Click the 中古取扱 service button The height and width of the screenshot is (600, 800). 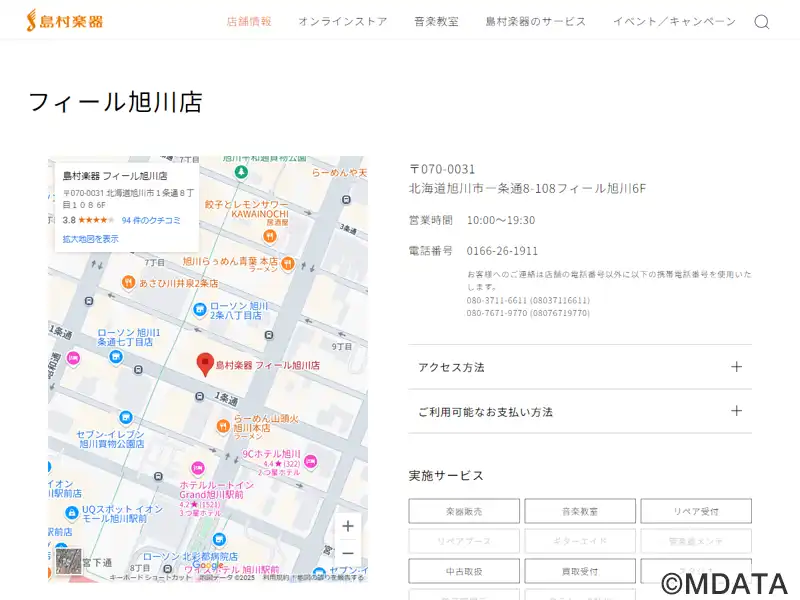[464, 571]
